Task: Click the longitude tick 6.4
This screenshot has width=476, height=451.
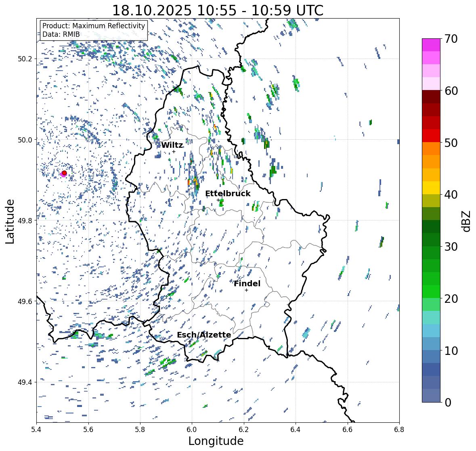Action: [x=296, y=430]
